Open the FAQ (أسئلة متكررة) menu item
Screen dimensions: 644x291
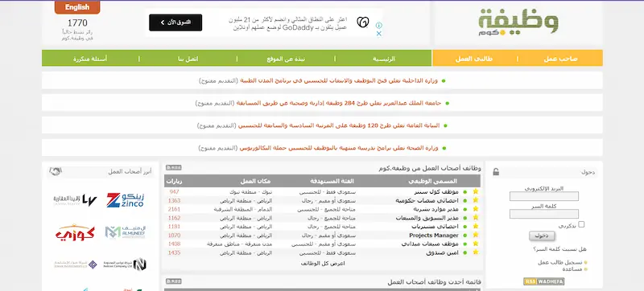(90, 59)
